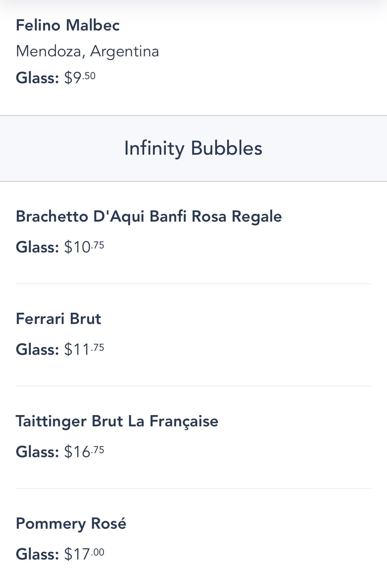The image size is (387, 588).
Task: Tap the $16.75 glass price
Action: (x=84, y=452)
